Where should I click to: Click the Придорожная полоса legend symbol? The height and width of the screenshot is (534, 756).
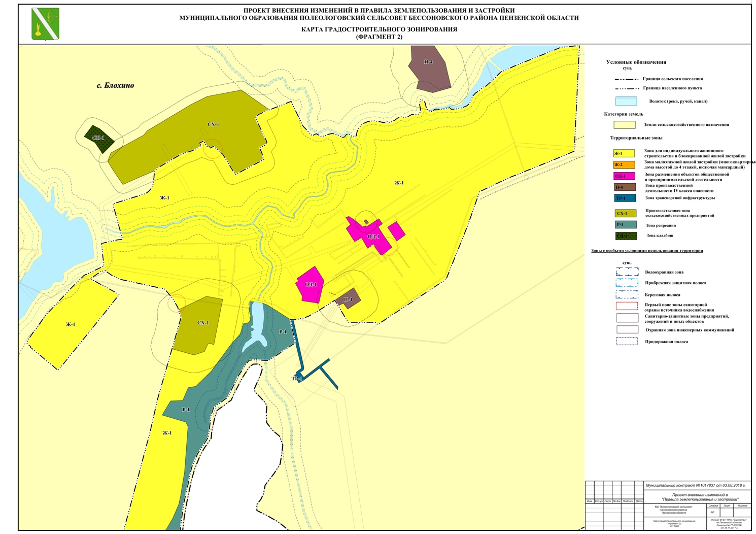pyautogui.click(x=627, y=341)
